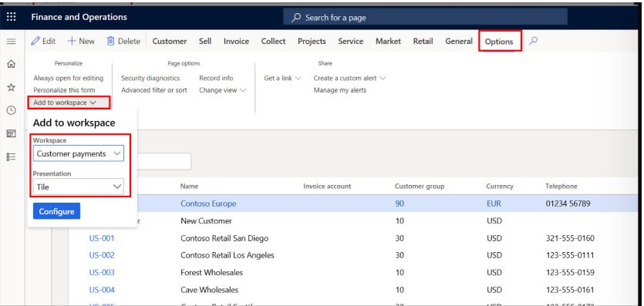Open the Retail tab
Viewport: 644px width, 306px height.
(x=423, y=42)
